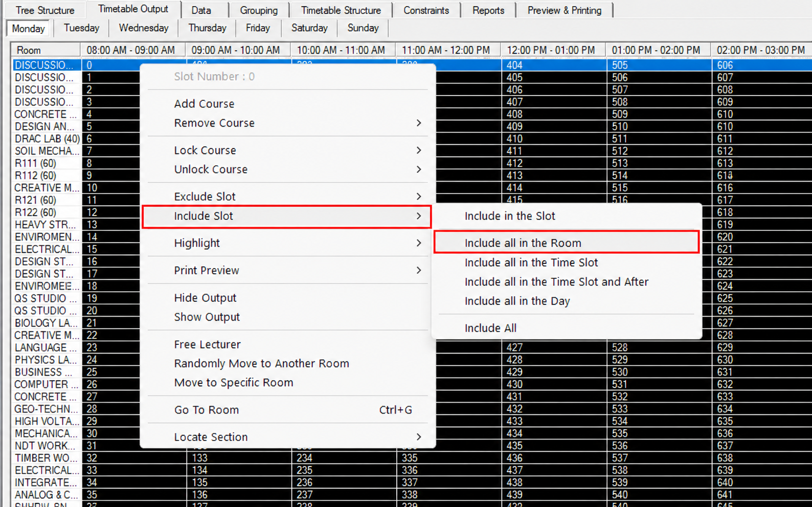The width and height of the screenshot is (812, 507).
Task: Click Include Slot menu entry
Action: tap(287, 216)
